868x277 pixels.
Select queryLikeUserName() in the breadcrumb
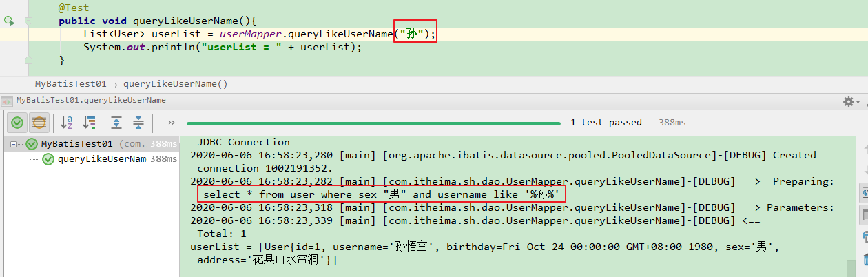pos(175,84)
